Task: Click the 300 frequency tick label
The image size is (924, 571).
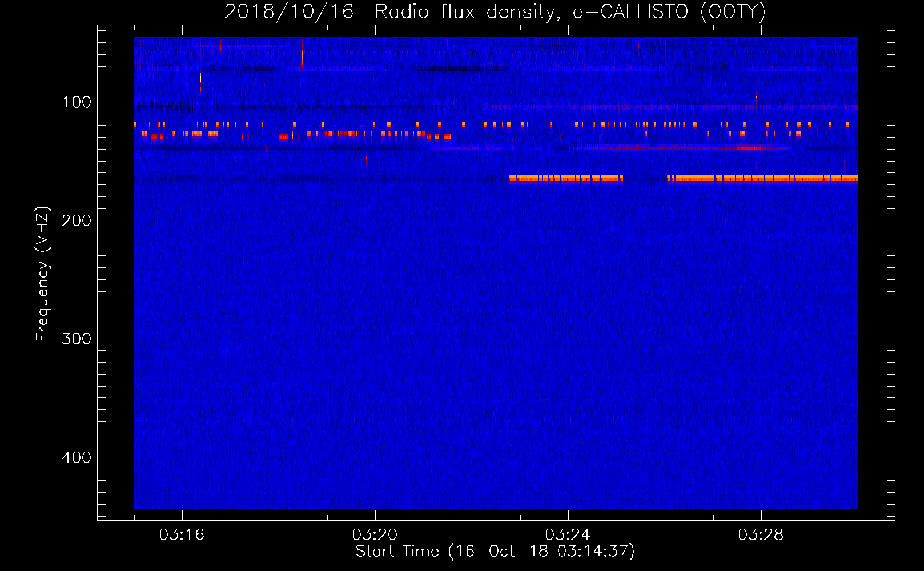Action: point(77,339)
